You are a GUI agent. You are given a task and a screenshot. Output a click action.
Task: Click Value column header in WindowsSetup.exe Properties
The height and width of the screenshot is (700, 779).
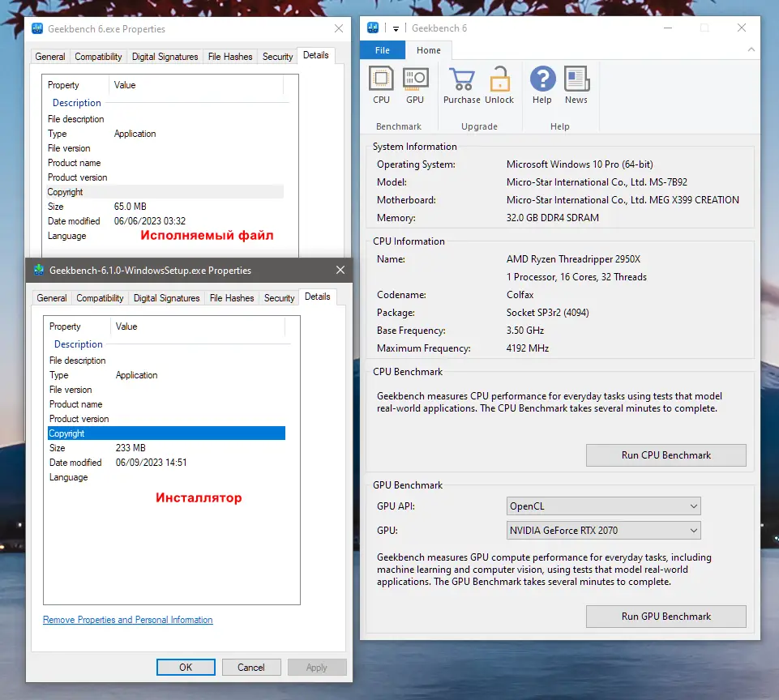click(x=198, y=327)
